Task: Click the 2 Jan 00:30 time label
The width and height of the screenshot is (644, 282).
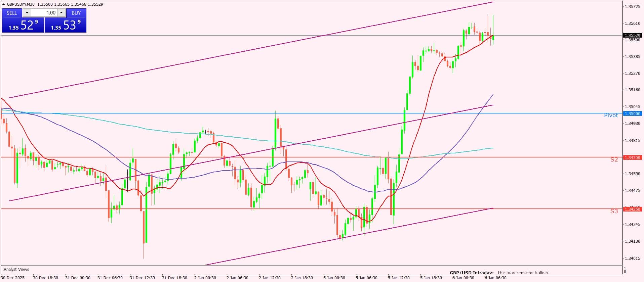Action: tap(205, 278)
